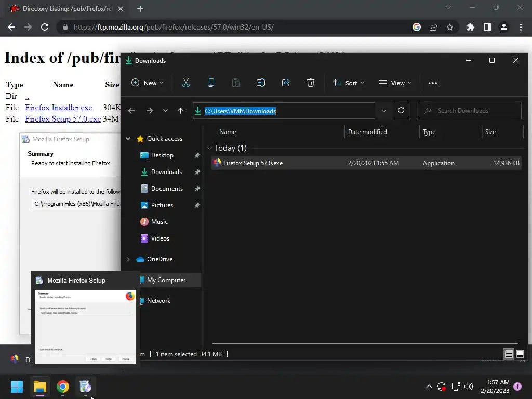Open a new Chrome tab

point(140,9)
